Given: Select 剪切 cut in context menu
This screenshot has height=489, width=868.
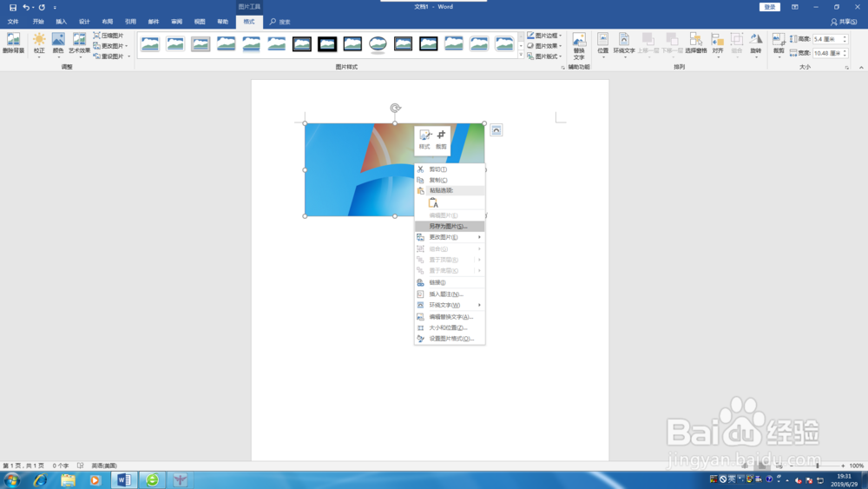Looking at the screenshot, I should click(x=450, y=169).
